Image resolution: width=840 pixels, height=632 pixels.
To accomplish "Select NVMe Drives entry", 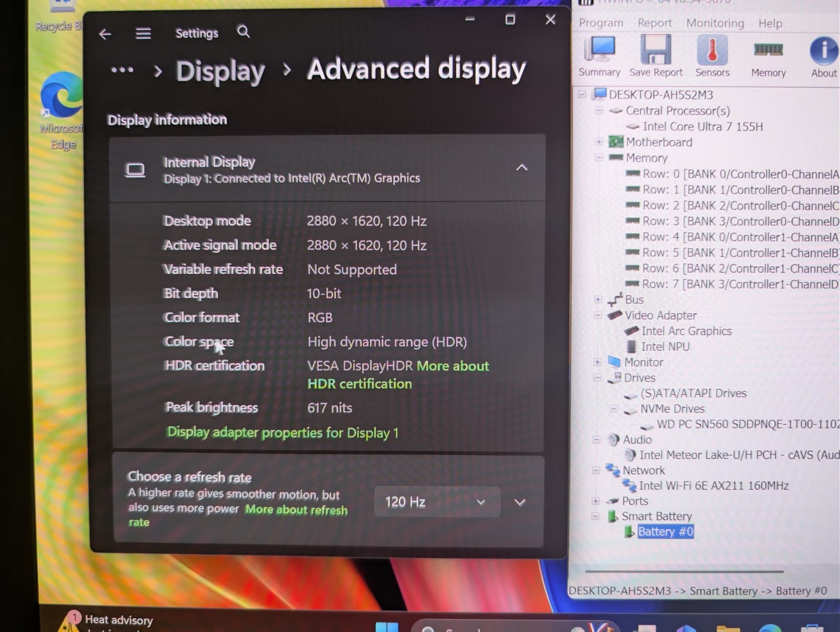I will [672, 408].
